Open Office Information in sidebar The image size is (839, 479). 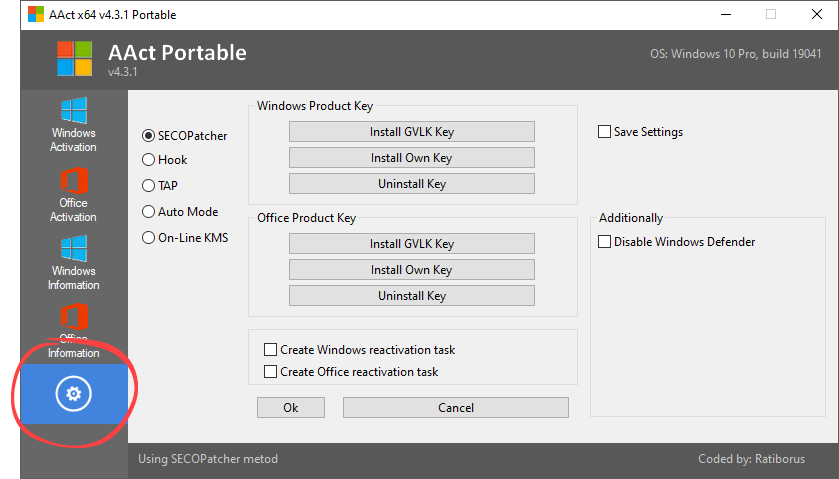[74, 331]
